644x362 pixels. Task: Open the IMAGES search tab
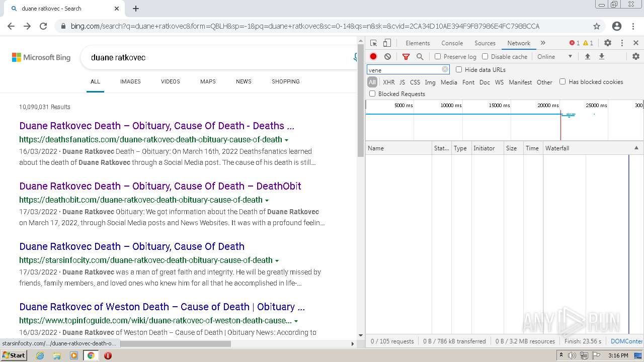[x=130, y=81]
